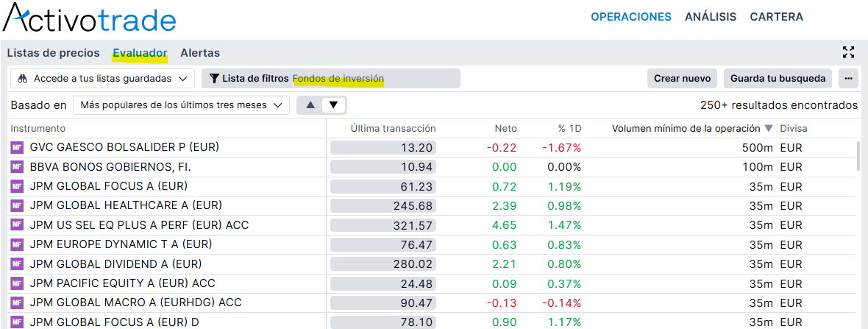Image resolution: width=868 pixels, height=329 pixels.
Task: Sort by % 1D column header
Action: pyautogui.click(x=569, y=129)
